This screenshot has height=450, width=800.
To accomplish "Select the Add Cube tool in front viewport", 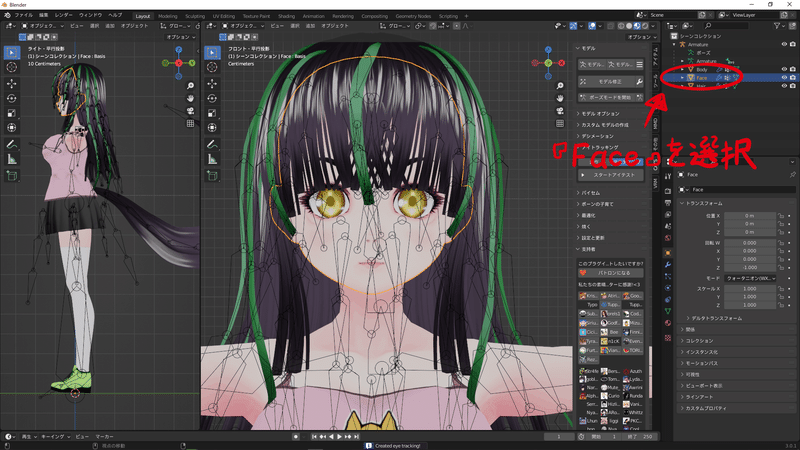I will pos(212,176).
